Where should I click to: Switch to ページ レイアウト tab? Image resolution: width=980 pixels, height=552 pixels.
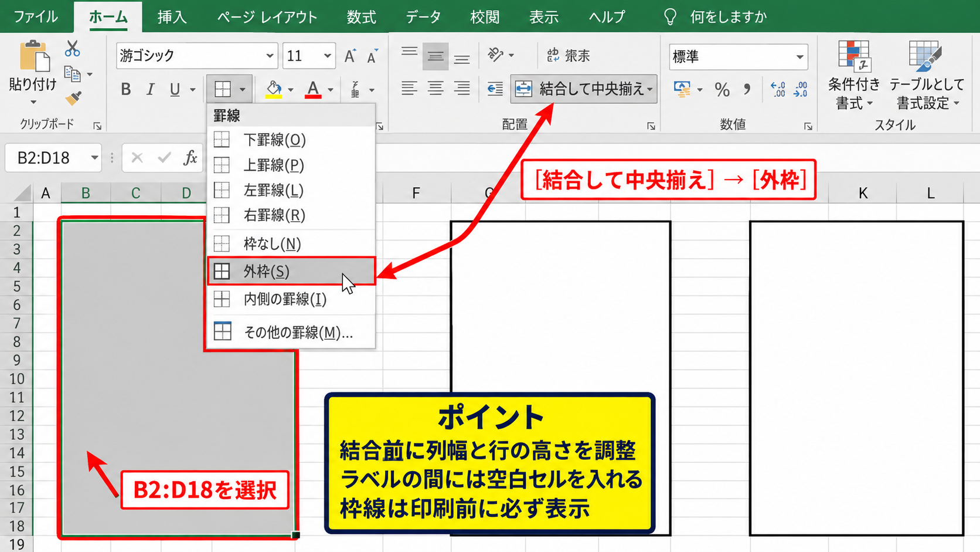pyautogui.click(x=267, y=16)
